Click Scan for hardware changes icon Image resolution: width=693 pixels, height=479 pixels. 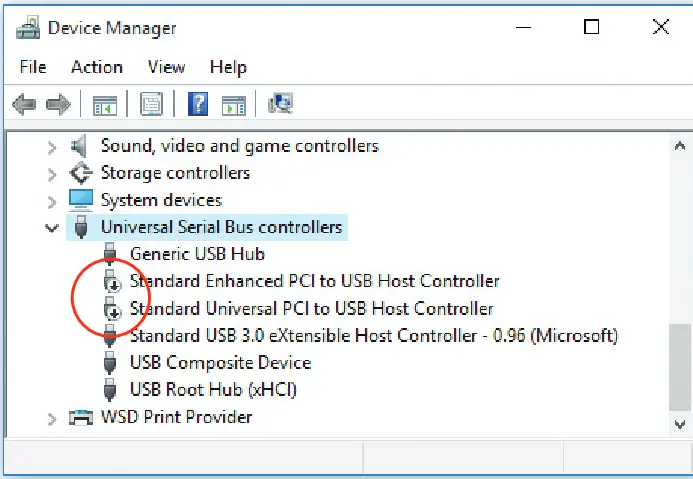pyautogui.click(x=281, y=104)
